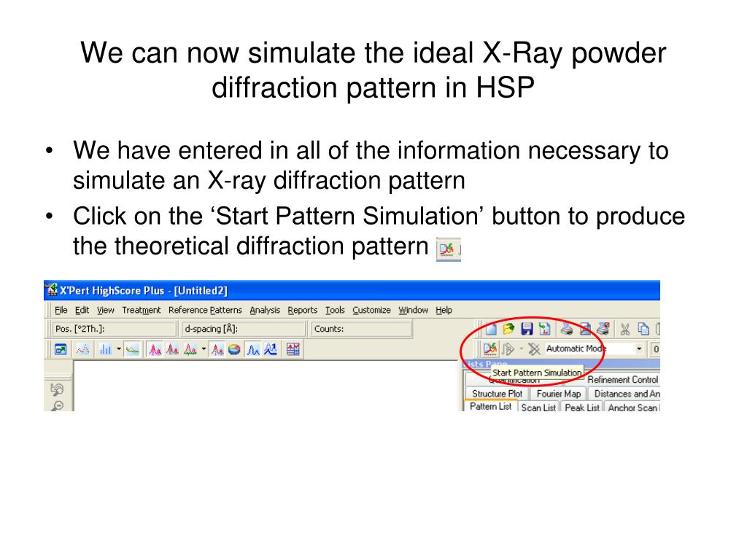This screenshot has height=560, width=747.
Task: Click the title text X'Pert HighScore Plus - [Untitled2]
Action: click(144, 290)
